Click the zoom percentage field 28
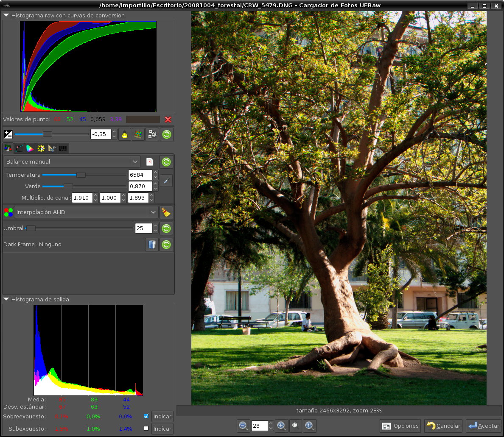This screenshot has width=504, height=437. tap(259, 426)
